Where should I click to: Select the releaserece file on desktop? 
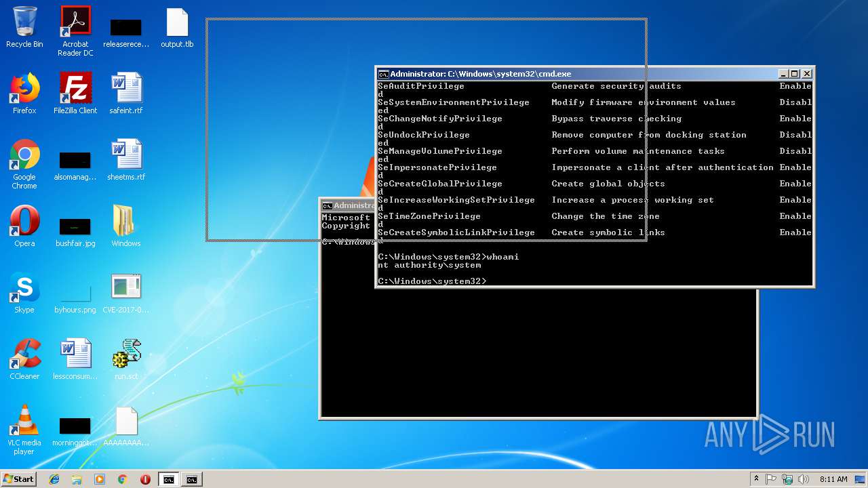click(x=126, y=31)
